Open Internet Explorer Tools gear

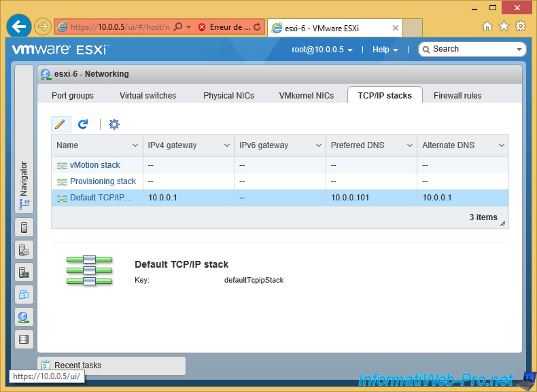coord(521,26)
